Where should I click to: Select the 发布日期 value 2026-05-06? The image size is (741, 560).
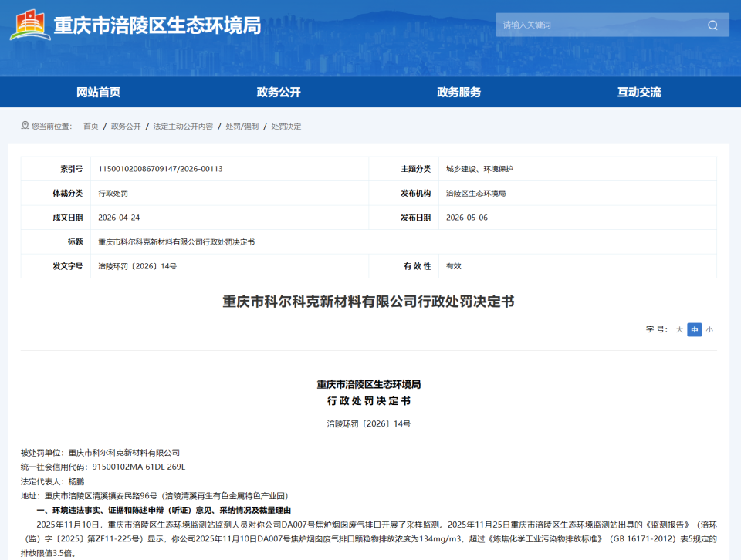(x=467, y=218)
